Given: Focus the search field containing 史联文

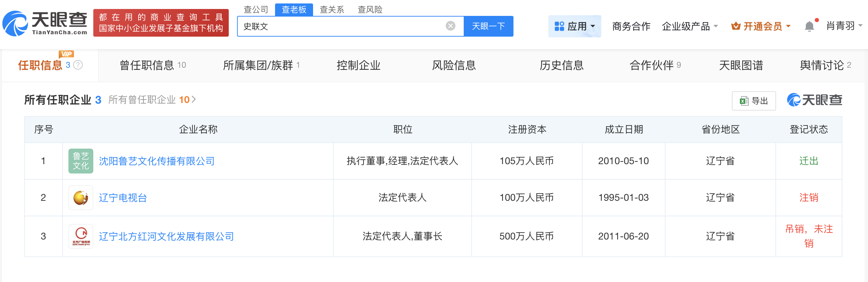Looking at the screenshot, I should [342, 26].
